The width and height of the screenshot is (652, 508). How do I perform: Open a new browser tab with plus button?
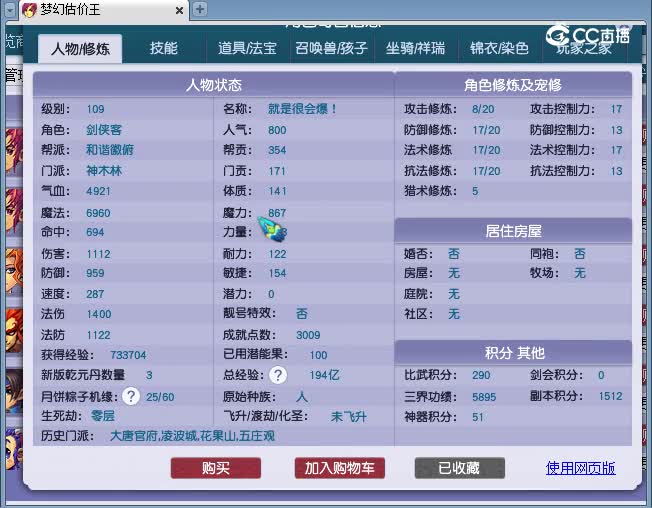pos(200,9)
